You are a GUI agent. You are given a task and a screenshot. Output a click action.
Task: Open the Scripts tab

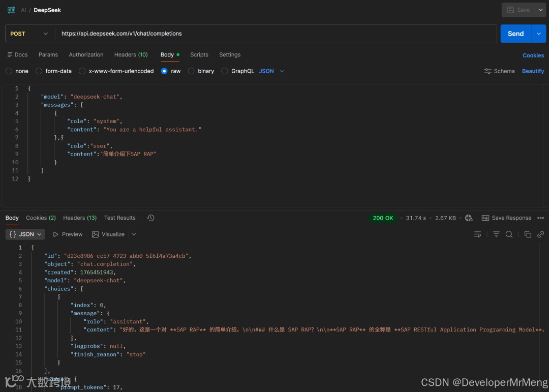[x=199, y=54]
